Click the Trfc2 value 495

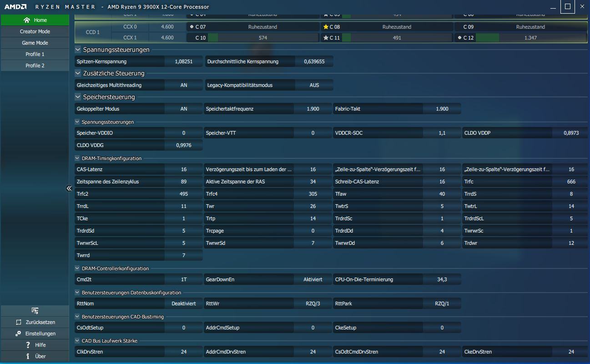coord(184,194)
